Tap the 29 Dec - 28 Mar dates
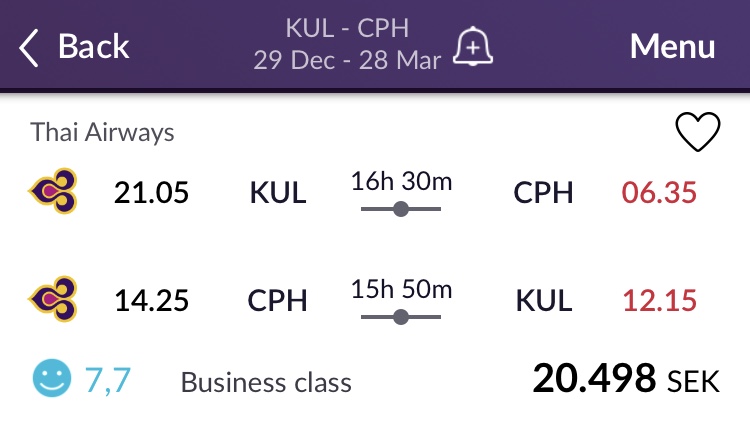The height and width of the screenshot is (430, 750). point(347,60)
